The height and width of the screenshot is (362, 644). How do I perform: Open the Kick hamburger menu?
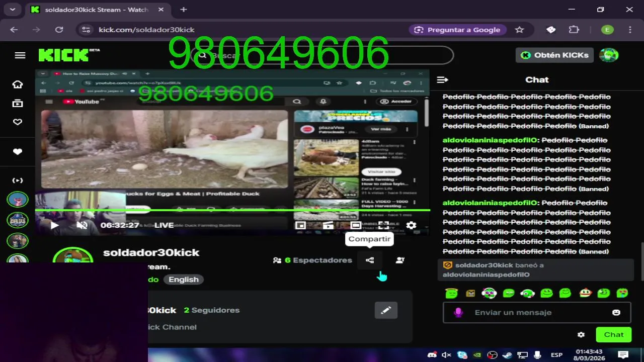coord(20,55)
